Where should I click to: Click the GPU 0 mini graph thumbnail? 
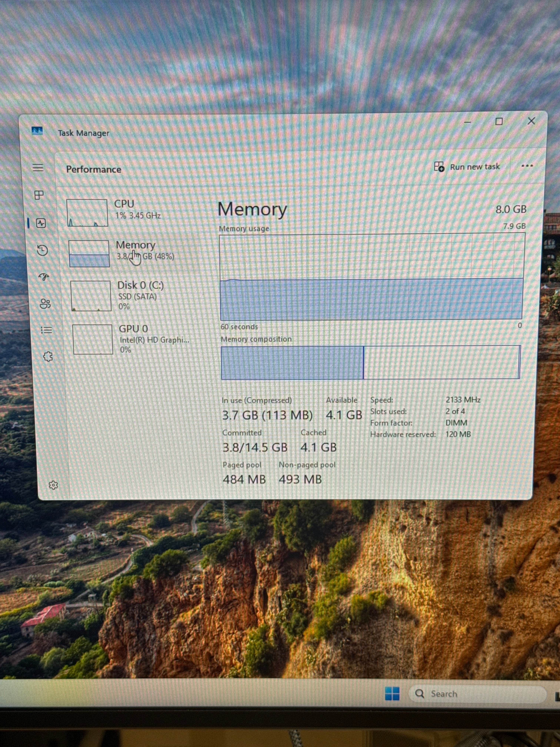93,339
